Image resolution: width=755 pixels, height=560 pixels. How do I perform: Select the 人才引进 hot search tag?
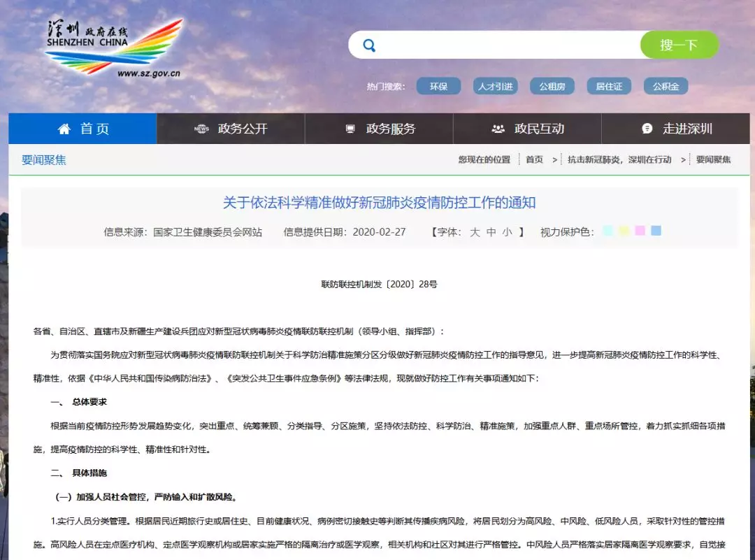pos(495,87)
